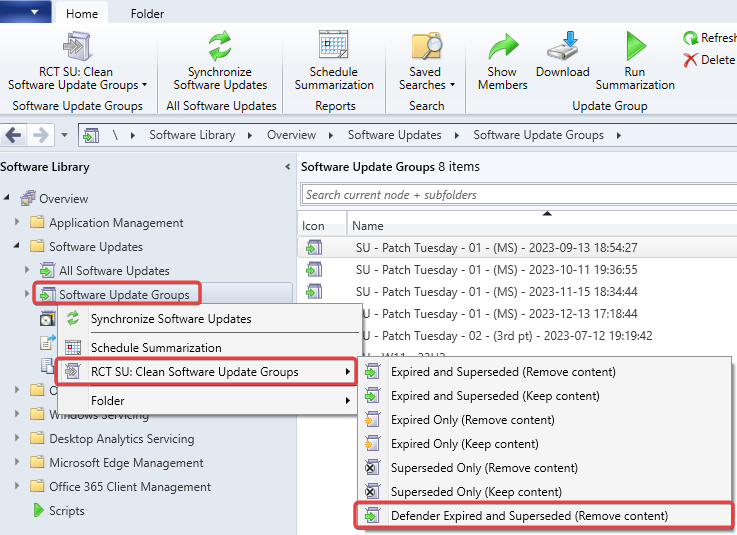Select Expired and Superseded (Keep content)
Viewport: 737px width, 535px height.
coord(544,396)
